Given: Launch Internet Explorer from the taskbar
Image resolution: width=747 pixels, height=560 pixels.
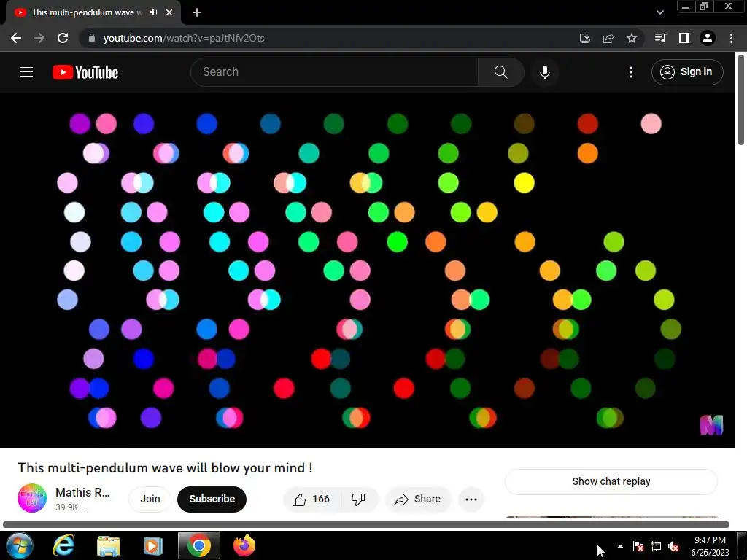Looking at the screenshot, I should pyautogui.click(x=63, y=545).
